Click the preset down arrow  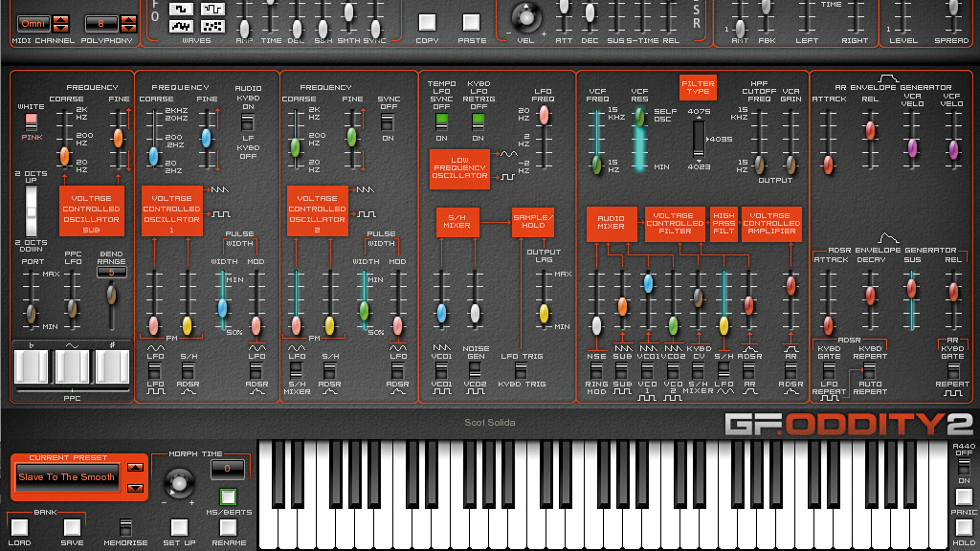[136, 487]
